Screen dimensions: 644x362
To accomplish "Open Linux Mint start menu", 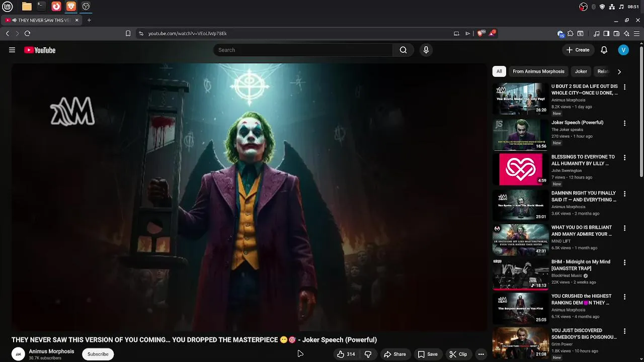I will 9,7.
